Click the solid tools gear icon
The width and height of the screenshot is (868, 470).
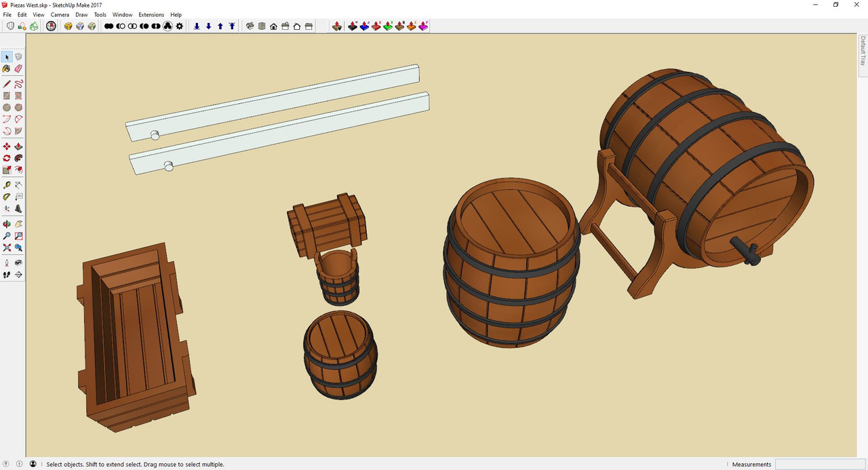[179, 26]
